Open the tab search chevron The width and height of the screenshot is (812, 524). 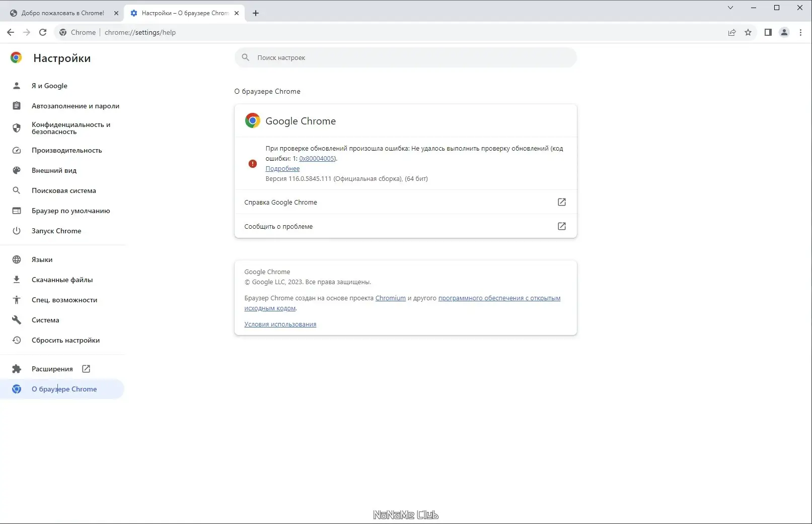[x=730, y=8]
